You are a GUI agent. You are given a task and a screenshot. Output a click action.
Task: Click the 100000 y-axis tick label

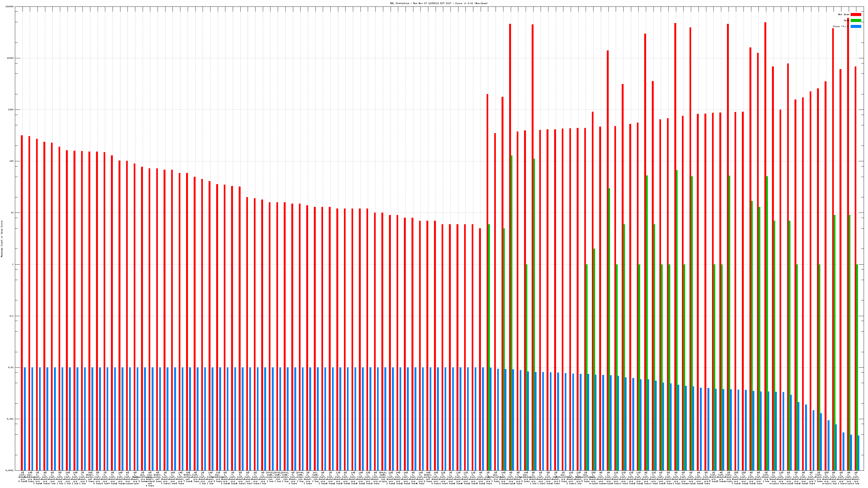(x=10, y=7)
